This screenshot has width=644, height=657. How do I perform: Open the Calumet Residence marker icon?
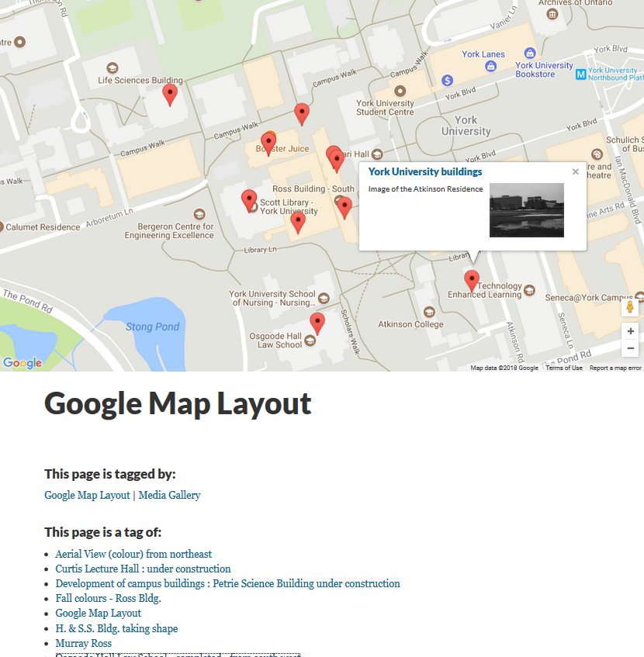pyautogui.click(x=0, y=227)
